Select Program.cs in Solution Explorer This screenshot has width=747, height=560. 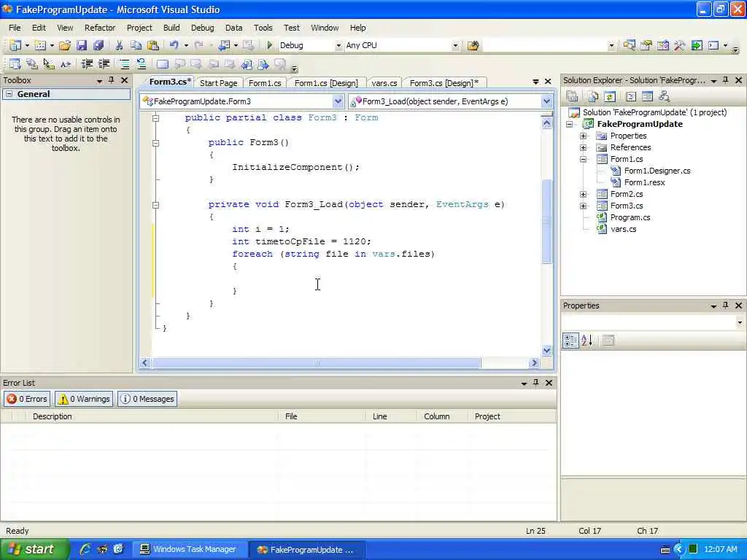tap(630, 217)
